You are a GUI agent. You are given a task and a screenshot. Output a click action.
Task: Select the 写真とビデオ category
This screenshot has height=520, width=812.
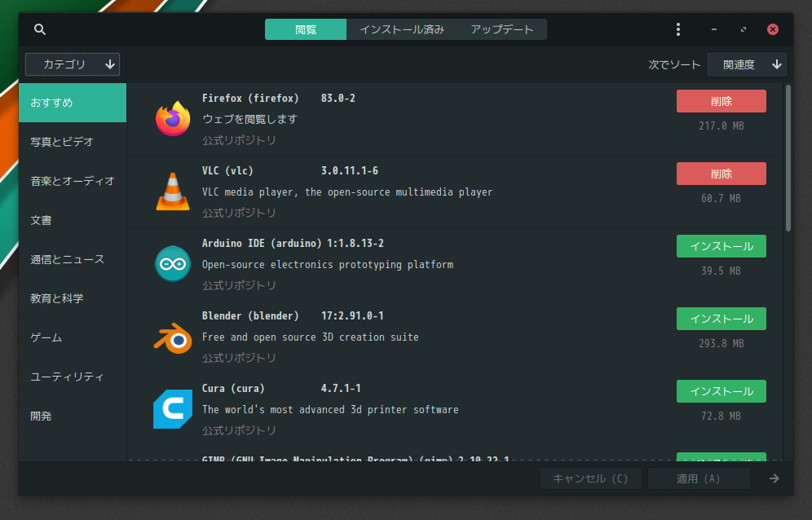coord(73,142)
